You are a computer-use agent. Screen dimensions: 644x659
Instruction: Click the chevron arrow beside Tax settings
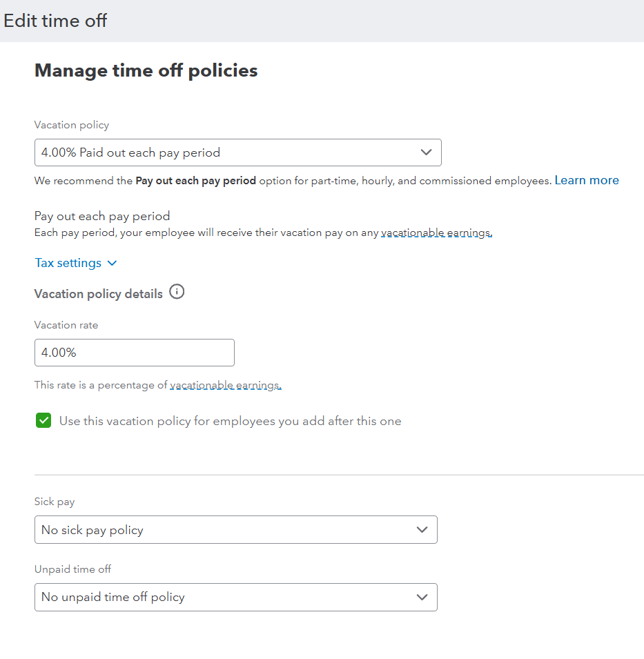point(113,264)
